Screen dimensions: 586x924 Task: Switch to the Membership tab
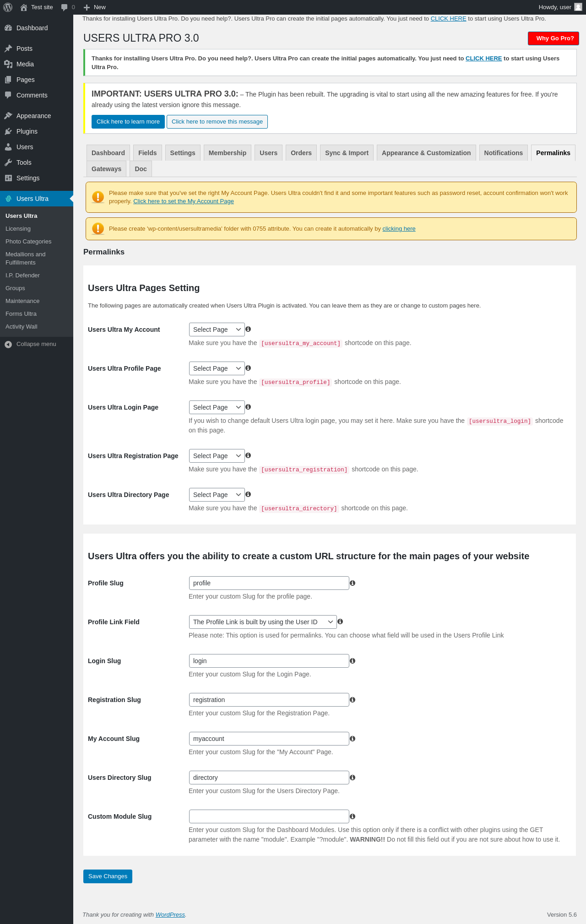[x=228, y=153]
